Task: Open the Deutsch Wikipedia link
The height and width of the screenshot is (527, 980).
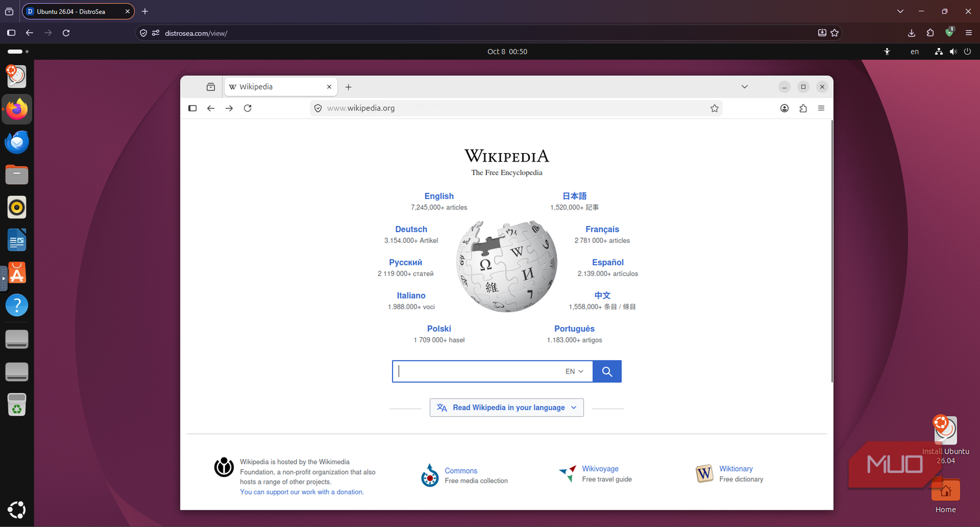Action: point(411,230)
